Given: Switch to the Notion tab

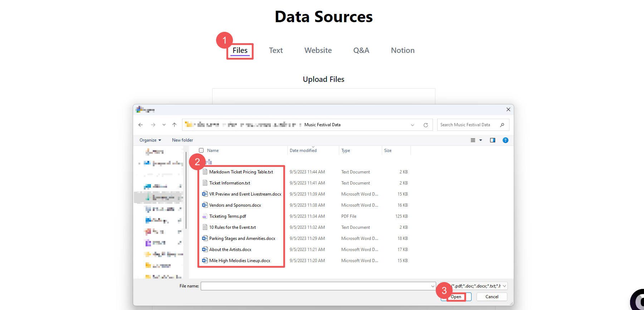Looking at the screenshot, I should click(402, 50).
